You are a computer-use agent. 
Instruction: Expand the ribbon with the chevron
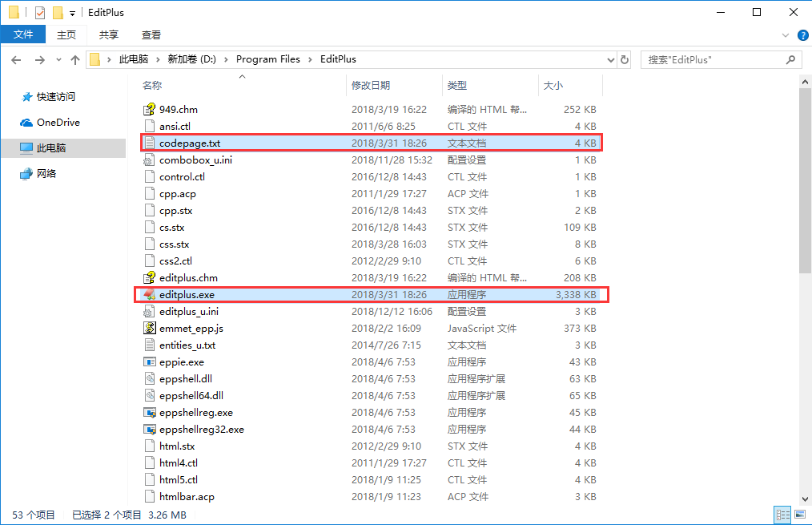click(x=786, y=35)
